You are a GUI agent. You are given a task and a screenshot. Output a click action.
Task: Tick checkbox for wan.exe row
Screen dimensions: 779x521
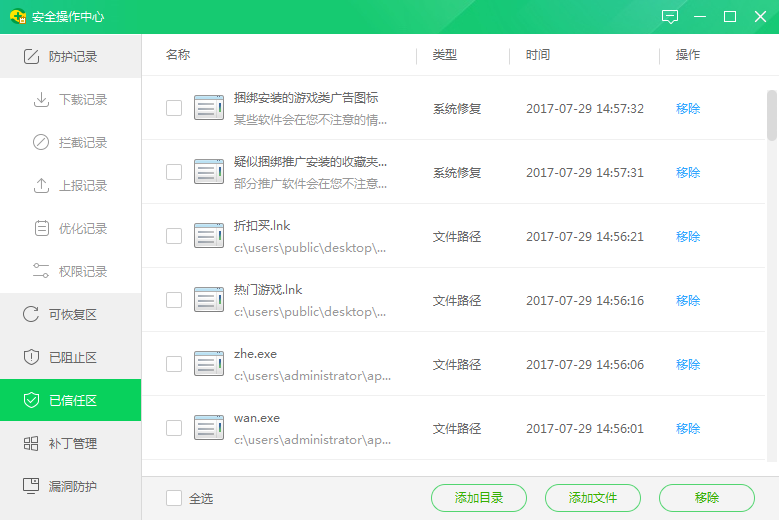(x=174, y=428)
